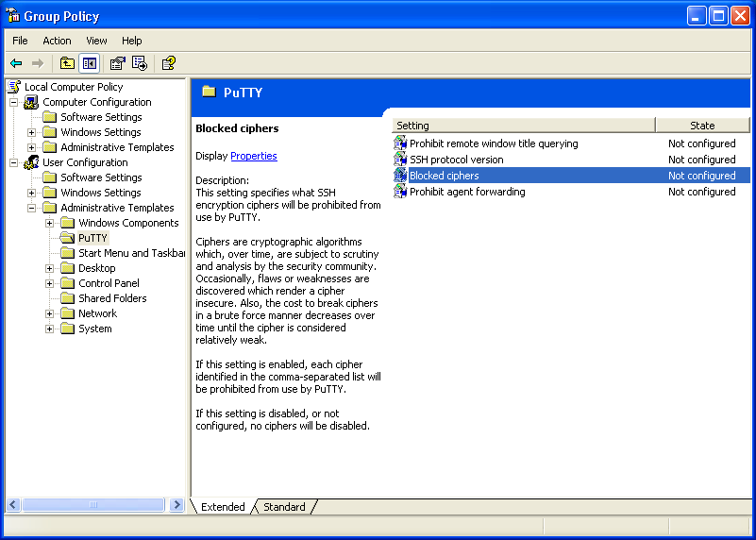Select the Shared Folders tree item
This screenshot has width=756, height=540.
(x=112, y=298)
